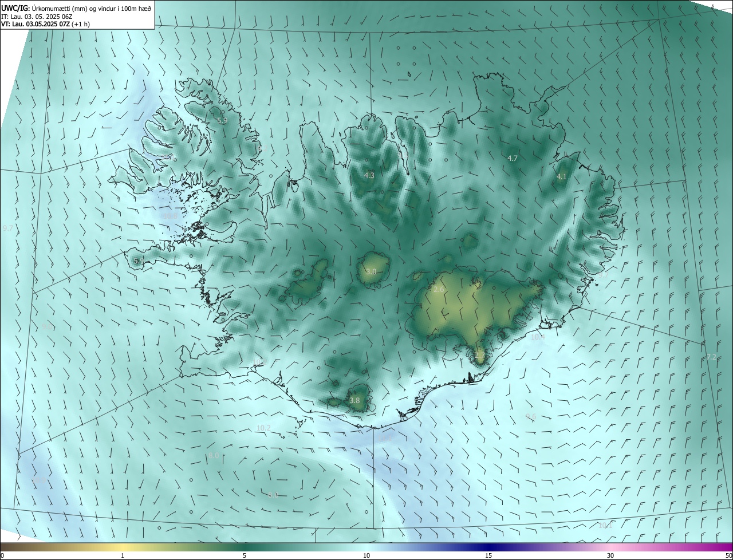Click the 3.0 value on the small glacier
This screenshot has width=733, height=560.
[371, 271]
